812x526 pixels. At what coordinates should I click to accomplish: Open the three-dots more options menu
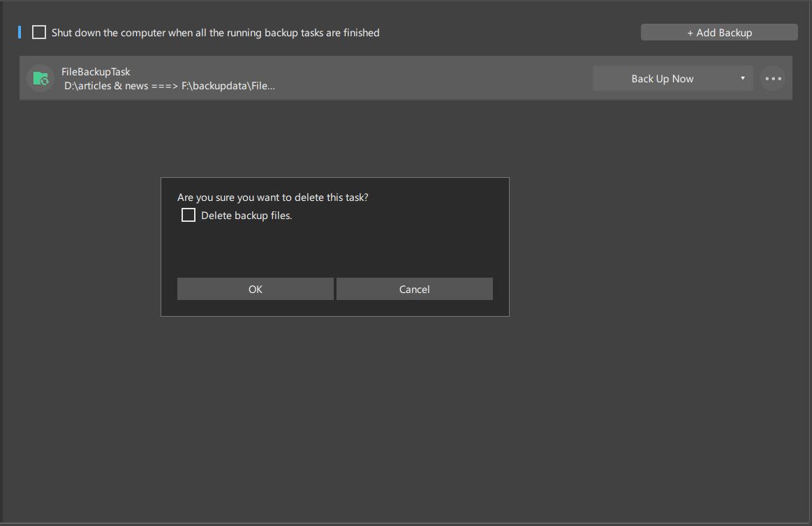pos(773,79)
